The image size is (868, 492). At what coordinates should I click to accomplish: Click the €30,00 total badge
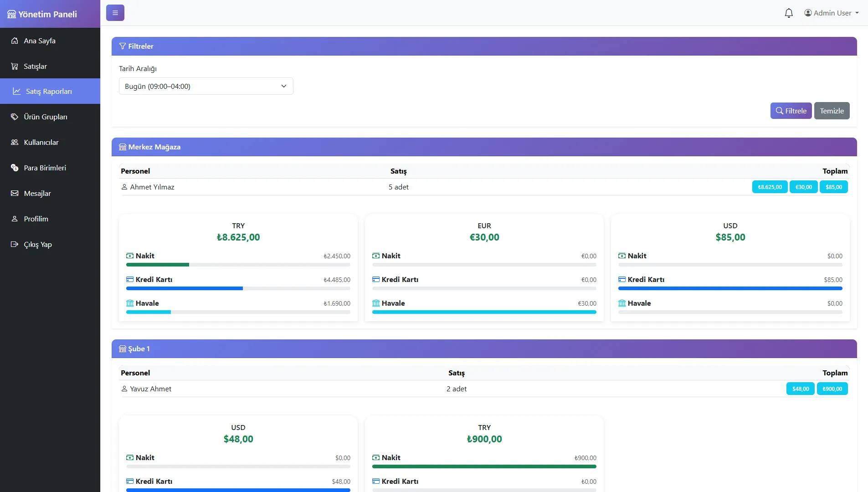pos(804,187)
